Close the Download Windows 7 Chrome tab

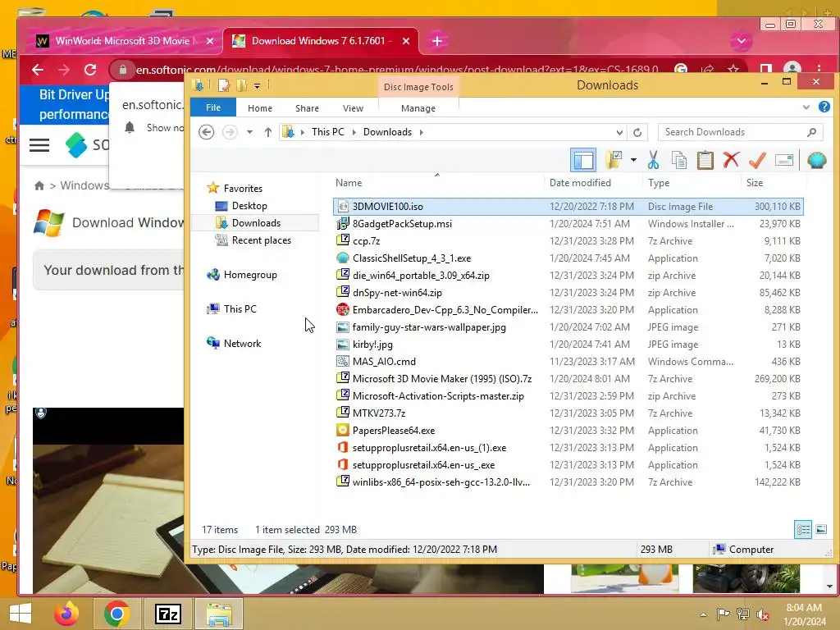click(406, 41)
